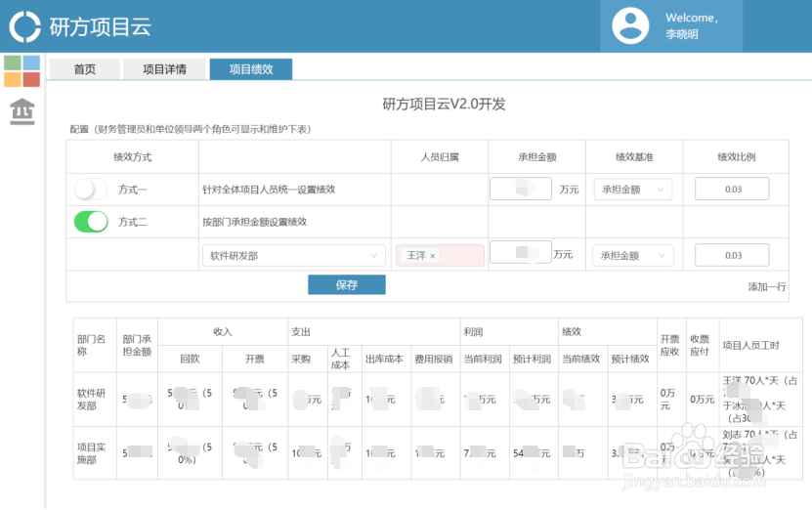Click the 开票 column header

tap(255, 359)
